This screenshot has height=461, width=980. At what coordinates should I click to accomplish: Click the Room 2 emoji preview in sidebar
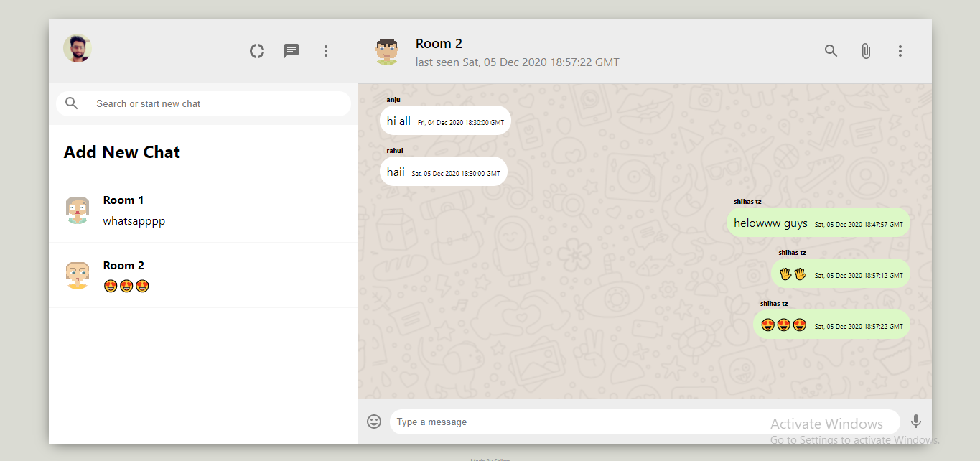click(x=126, y=287)
